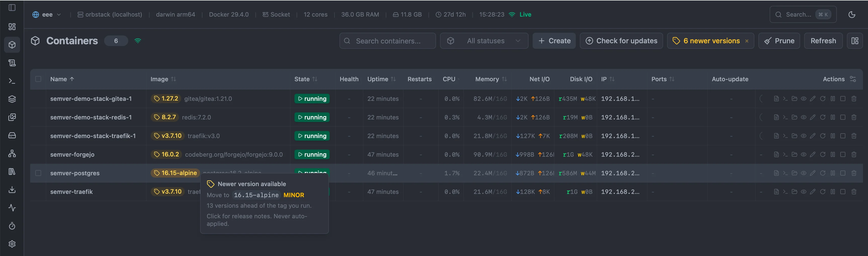Open the stacks layers icon in sidebar

tap(12, 99)
